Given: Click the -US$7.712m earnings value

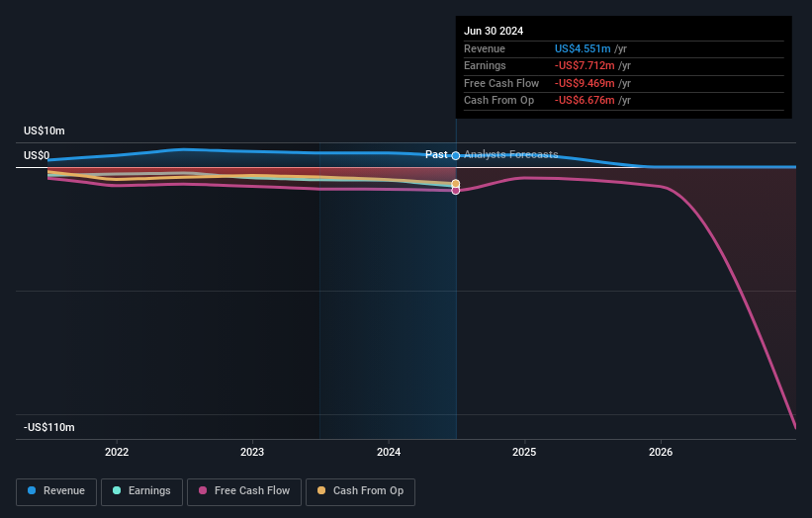Looking at the screenshot, I should [x=585, y=65].
